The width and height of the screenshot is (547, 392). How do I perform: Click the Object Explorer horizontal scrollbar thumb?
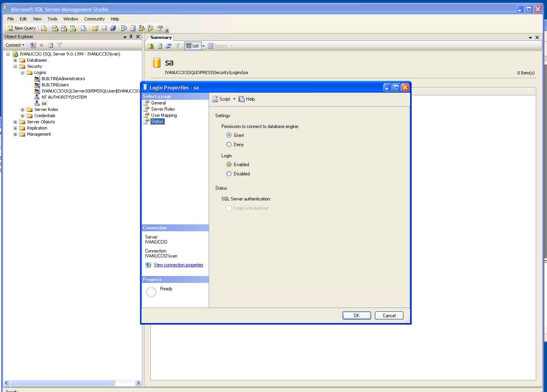[62, 383]
